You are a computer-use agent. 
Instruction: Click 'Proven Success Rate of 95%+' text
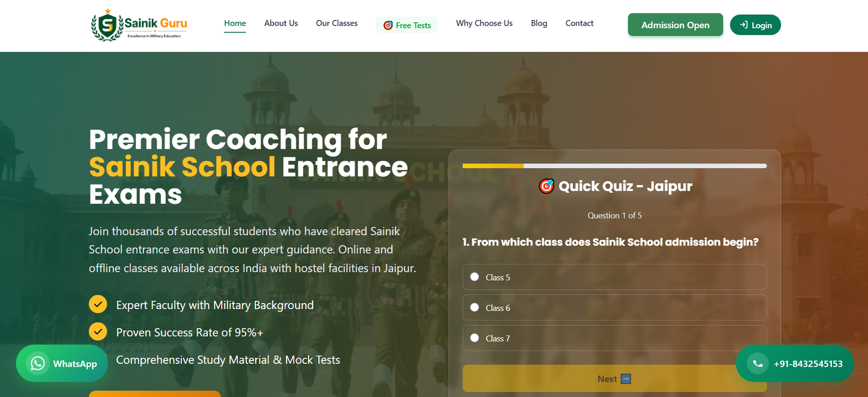point(190,332)
